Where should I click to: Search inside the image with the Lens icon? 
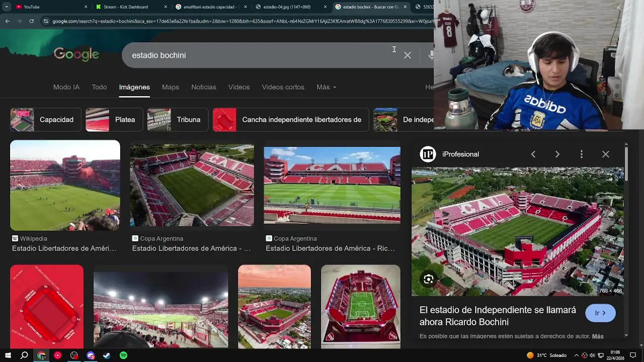click(x=429, y=280)
